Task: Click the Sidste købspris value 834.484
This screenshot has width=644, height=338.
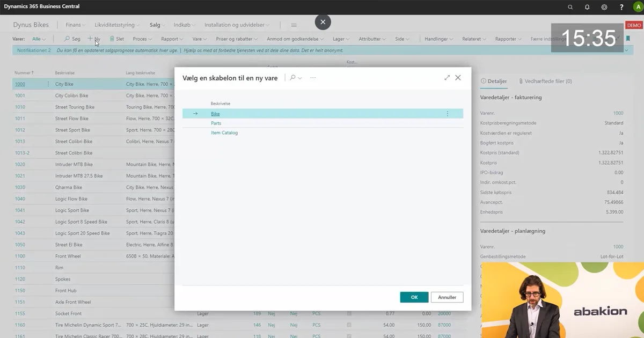Action: click(x=615, y=192)
